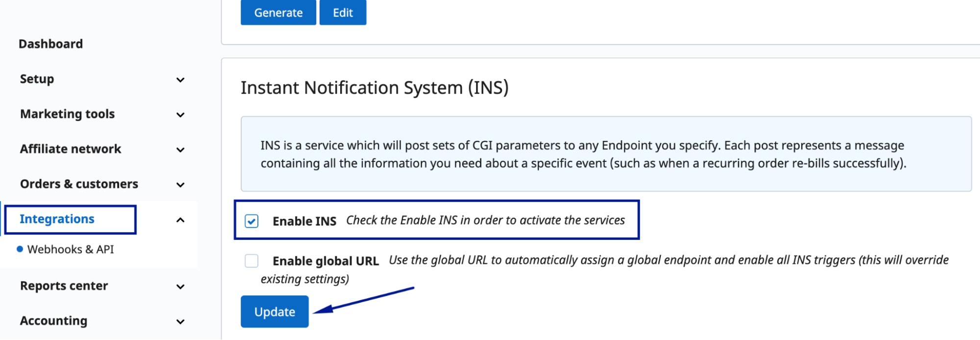Collapse the Integrations chevron

tap(180, 220)
